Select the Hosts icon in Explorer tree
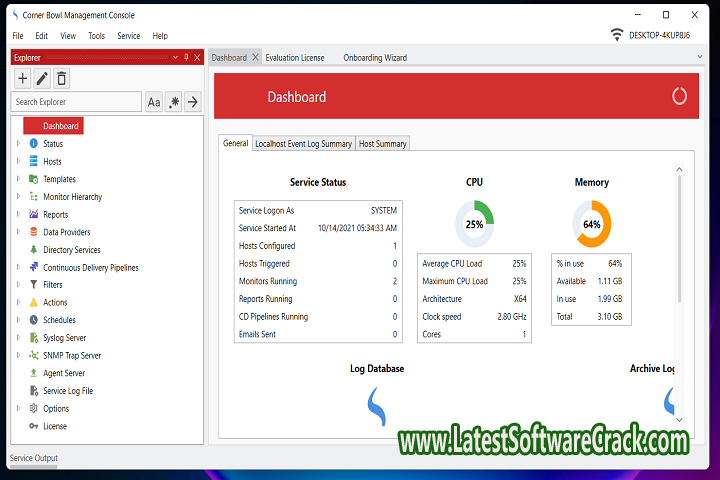720x480 pixels. pos(34,162)
